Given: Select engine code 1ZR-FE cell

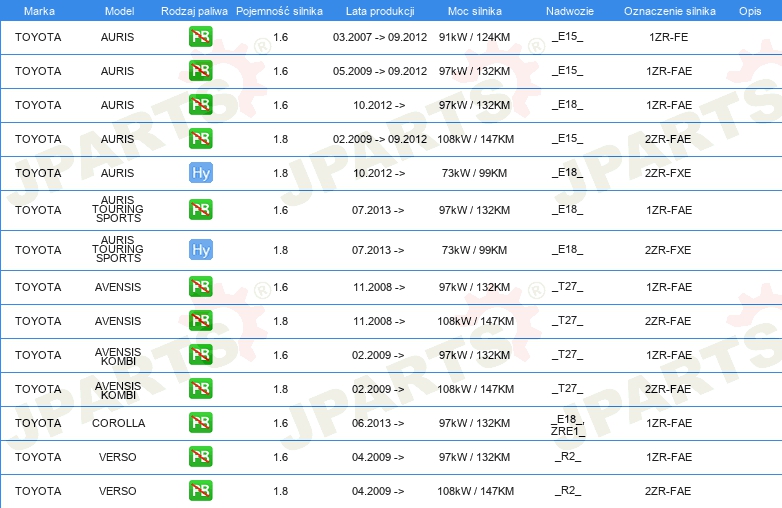Looking at the screenshot, I should tap(668, 37).
